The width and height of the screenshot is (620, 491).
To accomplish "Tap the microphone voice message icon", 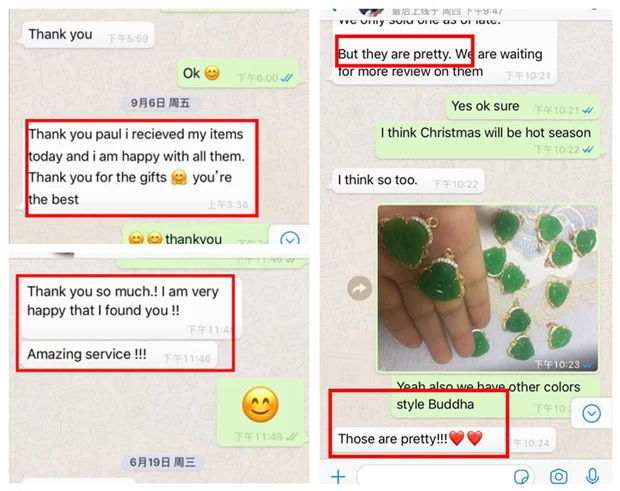I will click(x=592, y=476).
